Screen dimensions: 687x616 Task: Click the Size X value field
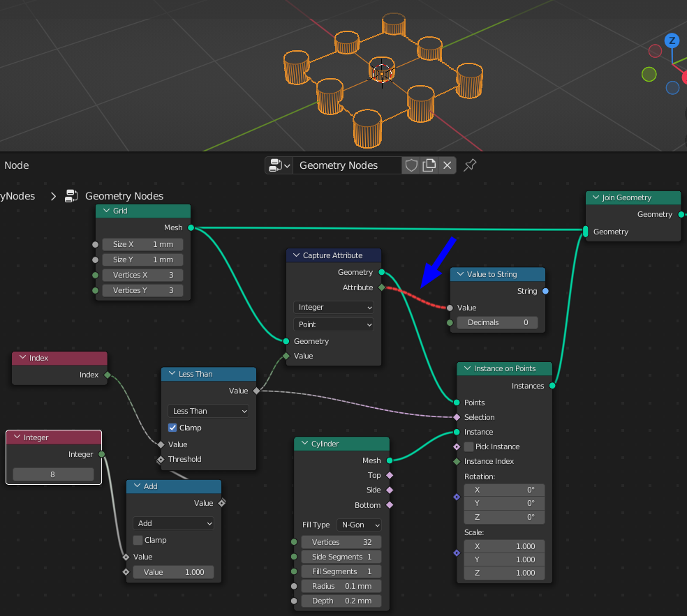click(143, 244)
